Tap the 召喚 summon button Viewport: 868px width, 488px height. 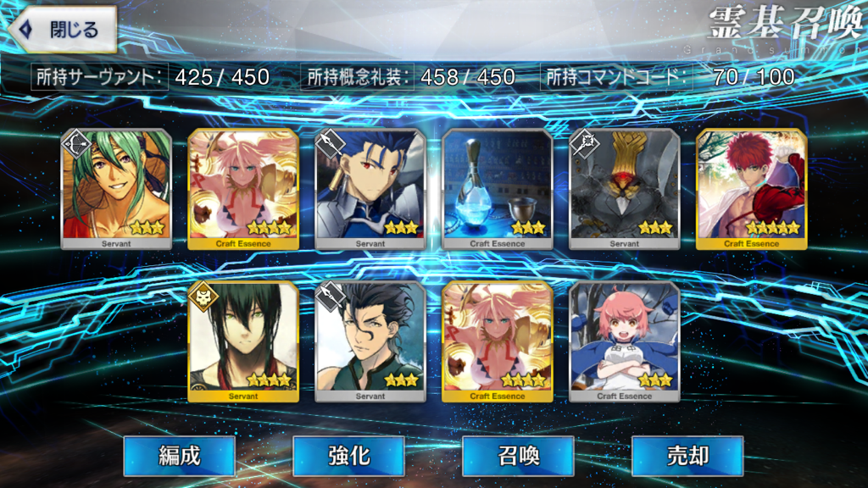pyautogui.click(x=518, y=457)
